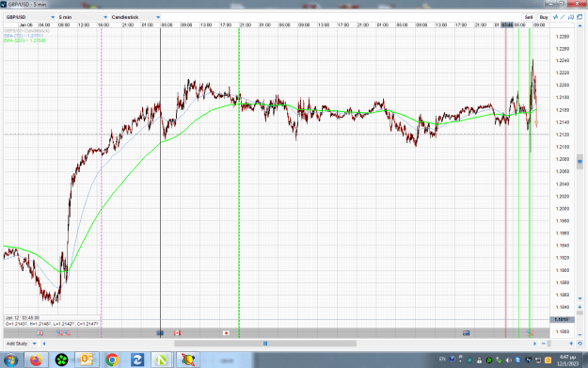Click the time zoom slider handle
The width and height of the screenshot is (588, 368).
[x=549, y=344]
